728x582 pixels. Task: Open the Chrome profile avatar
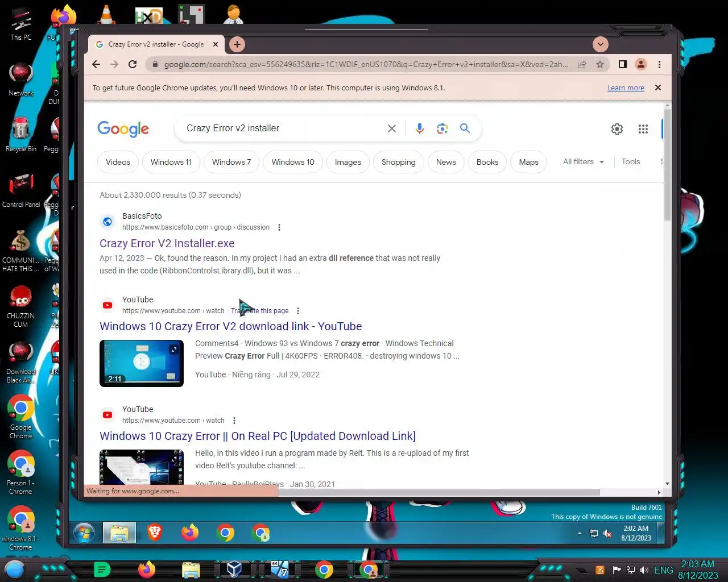(641, 64)
